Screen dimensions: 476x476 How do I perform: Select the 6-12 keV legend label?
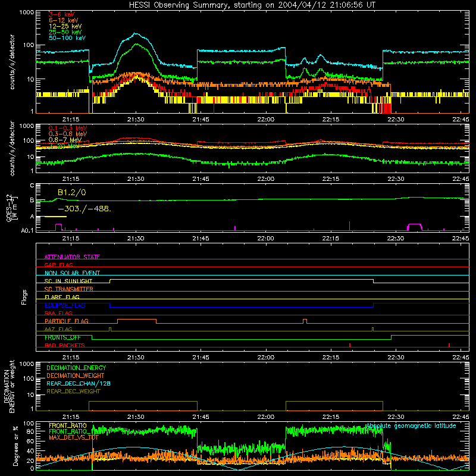(x=64, y=20)
